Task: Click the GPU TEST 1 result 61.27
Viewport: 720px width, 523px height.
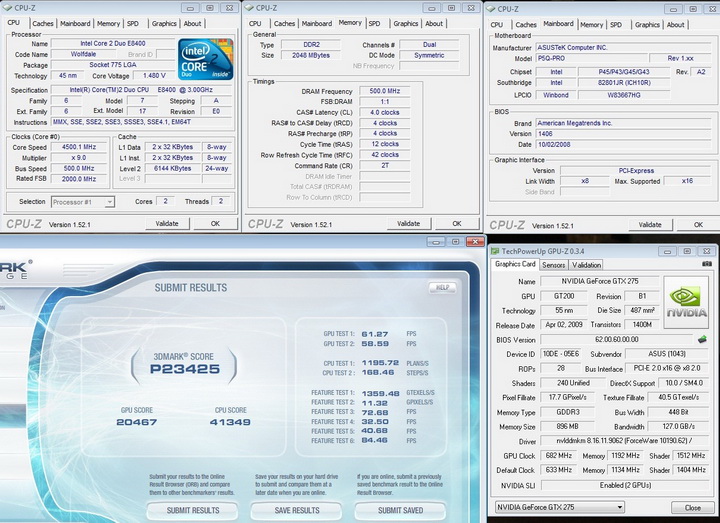Action: click(x=375, y=334)
